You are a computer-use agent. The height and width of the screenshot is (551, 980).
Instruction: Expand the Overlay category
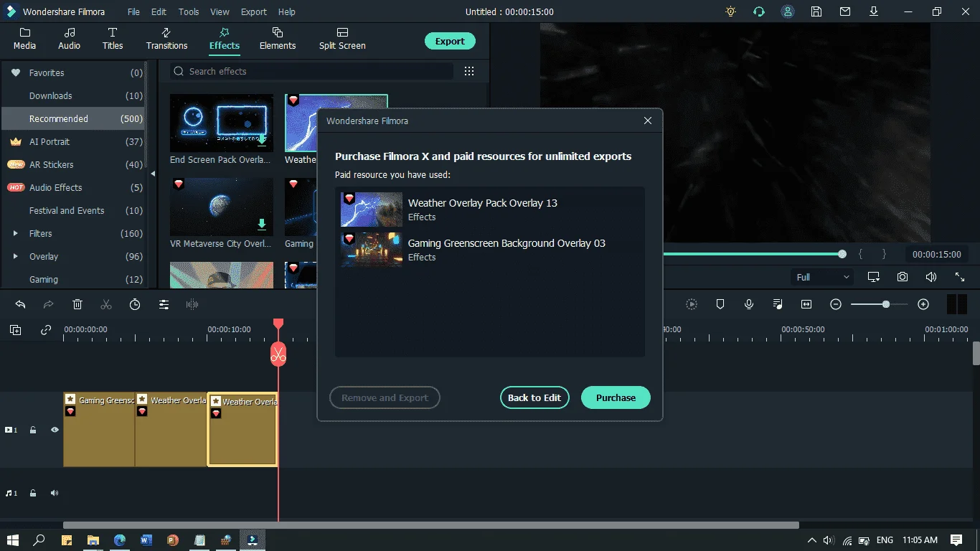[16, 256]
